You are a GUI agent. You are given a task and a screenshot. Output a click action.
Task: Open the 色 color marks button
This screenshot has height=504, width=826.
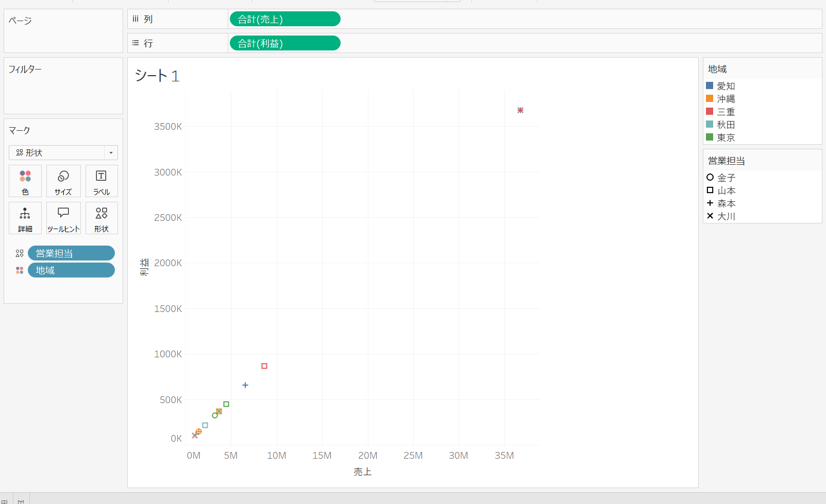click(25, 181)
